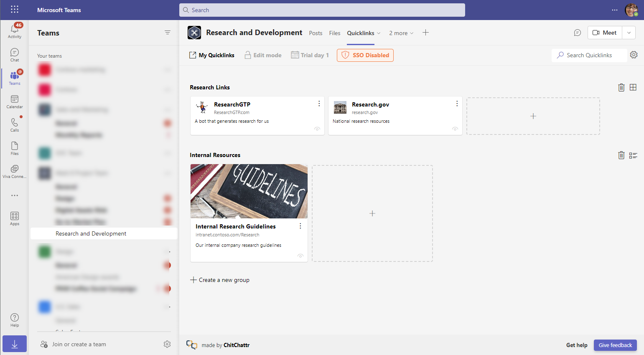Open Help in left rail
644x355 pixels.
click(x=15, y=320)
